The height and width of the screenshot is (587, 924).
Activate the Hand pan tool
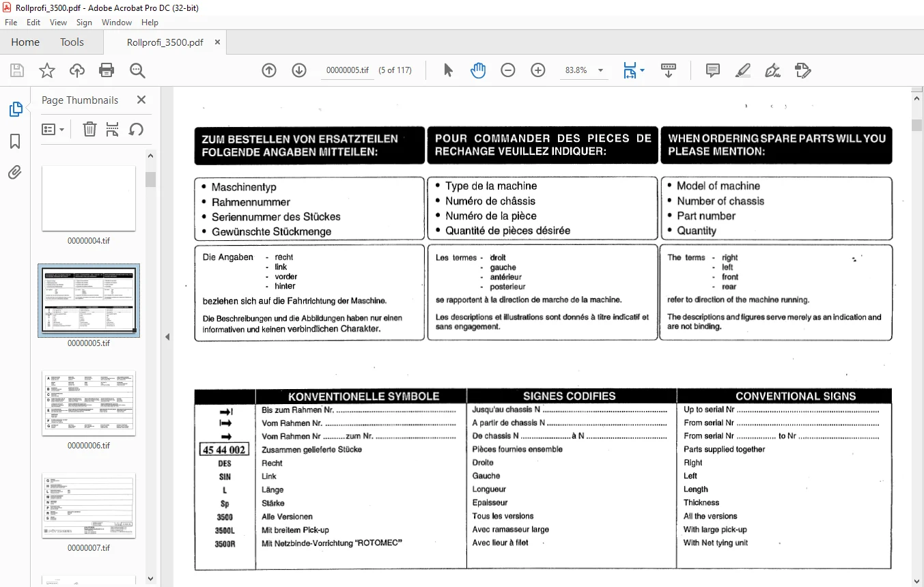click(478, 70)
